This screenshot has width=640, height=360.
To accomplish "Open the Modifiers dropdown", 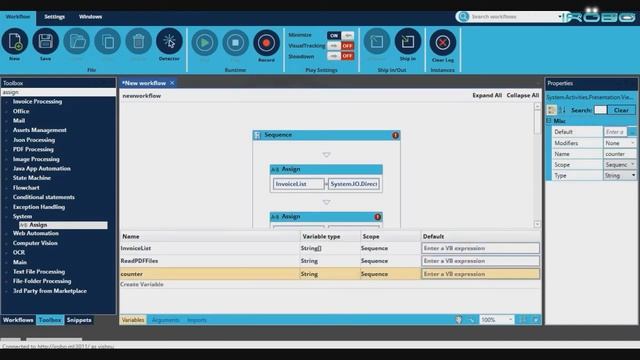I will tap(633, 143).
